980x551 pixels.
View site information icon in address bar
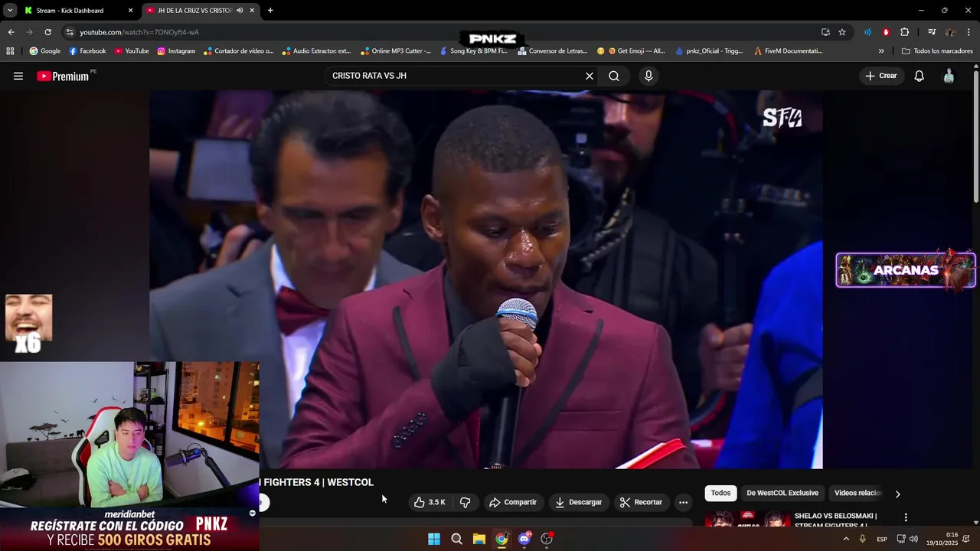click(70, 32)
